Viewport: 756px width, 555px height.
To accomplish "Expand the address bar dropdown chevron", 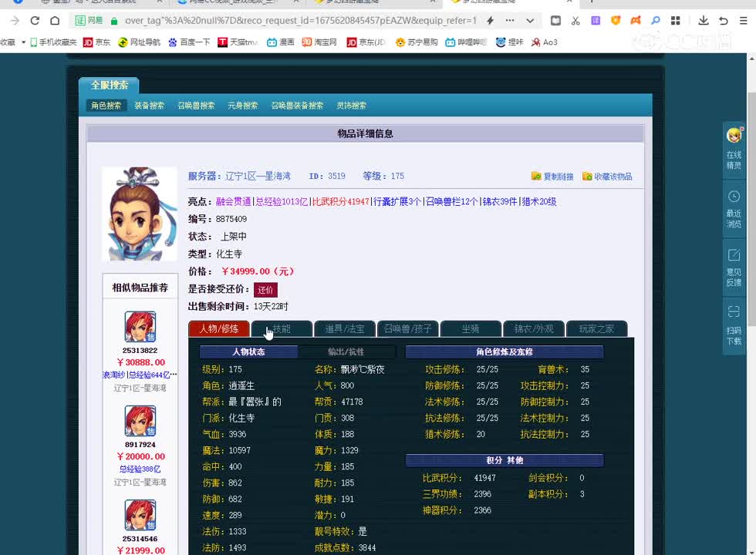I will [529, 22].
